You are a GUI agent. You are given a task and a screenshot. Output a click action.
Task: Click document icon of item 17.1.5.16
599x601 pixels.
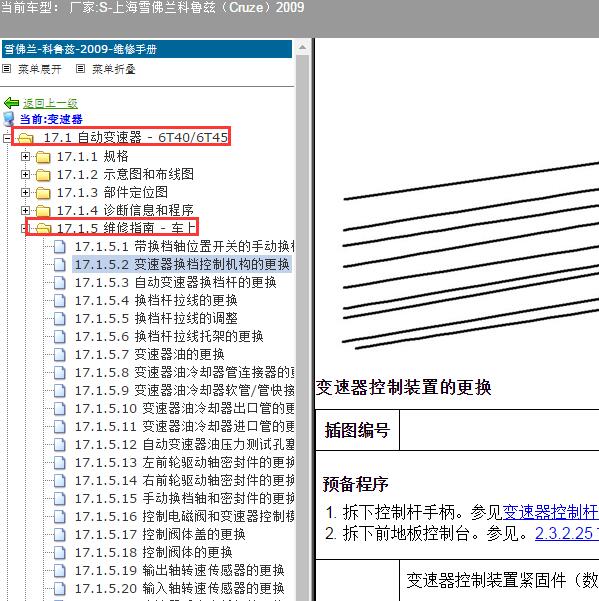[x=59, y=517]
